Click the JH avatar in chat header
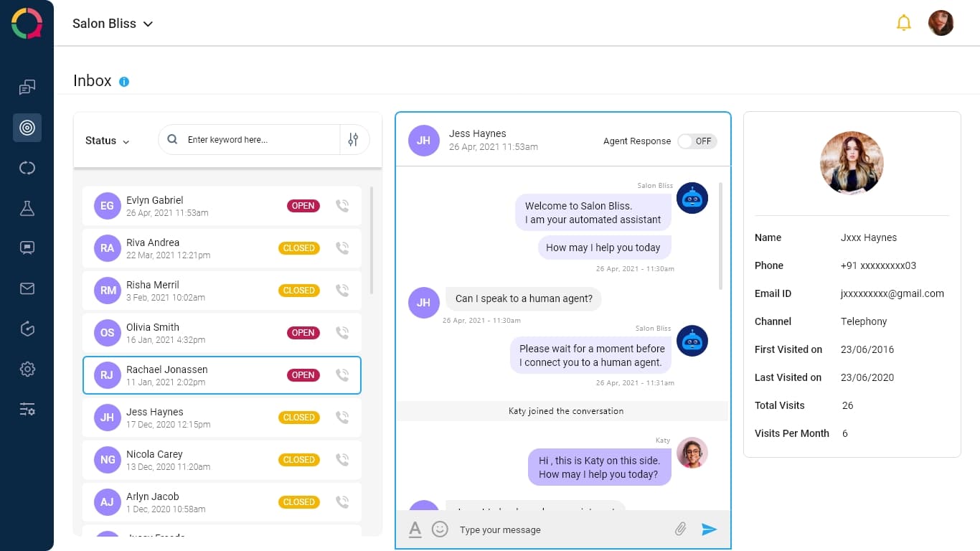The width and height of the screenshot is (980, 551). (423, 141)
